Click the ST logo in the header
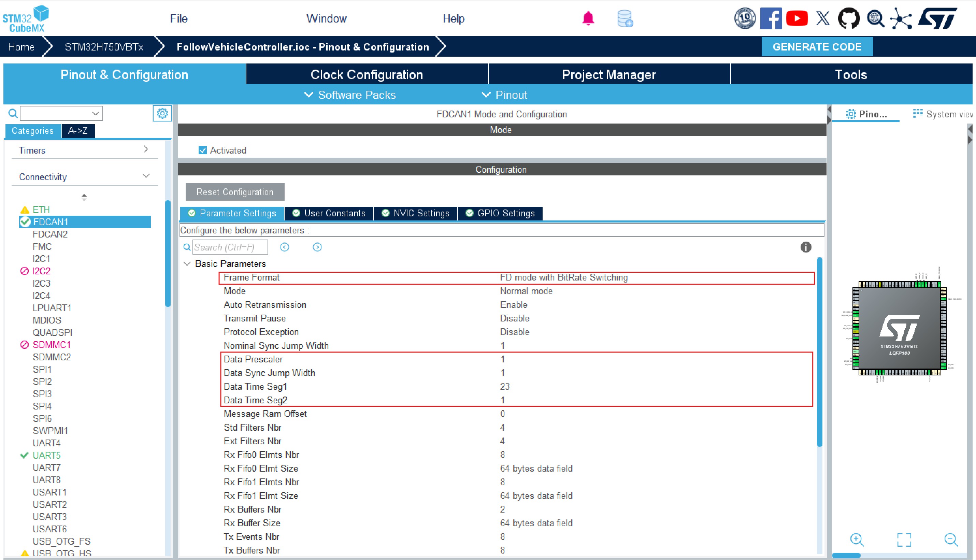Screen dimensions: 976x560 [937, 18]
